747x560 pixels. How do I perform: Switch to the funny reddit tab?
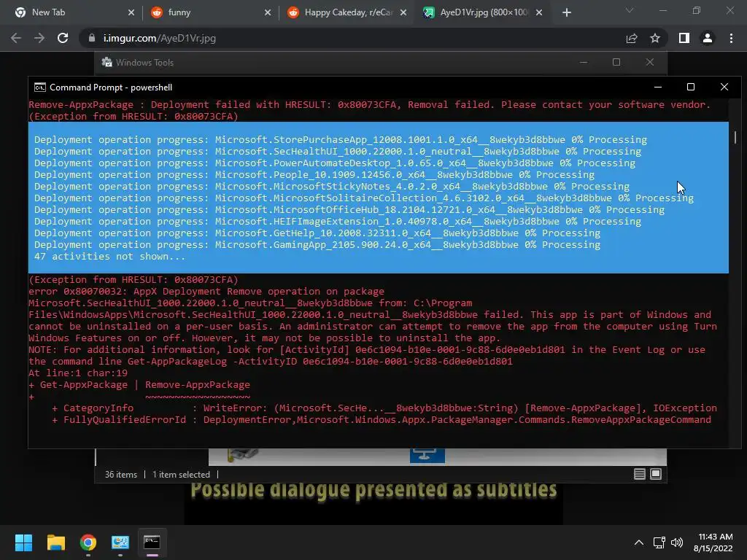click(x=209, y=12)
